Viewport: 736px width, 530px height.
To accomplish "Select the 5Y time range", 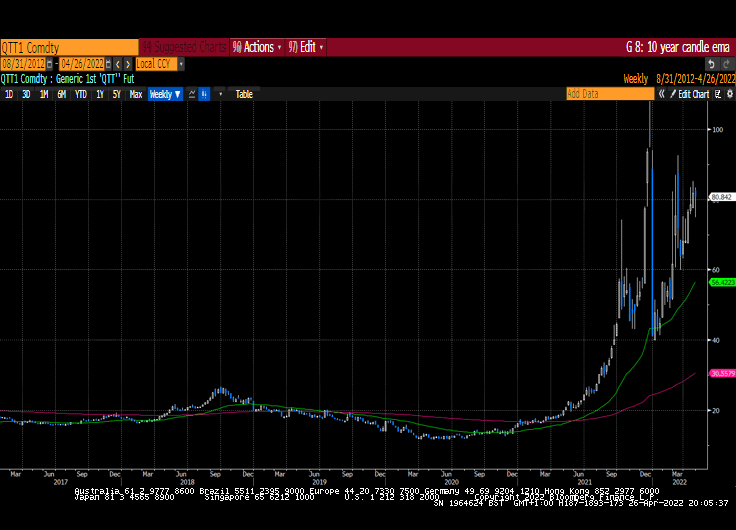I will click(x=116, y=94).
